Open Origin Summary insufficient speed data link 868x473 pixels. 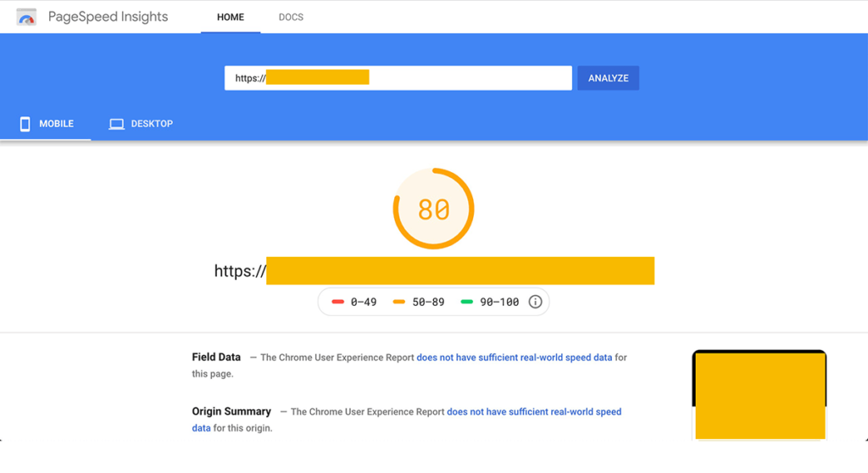[407, 420]
